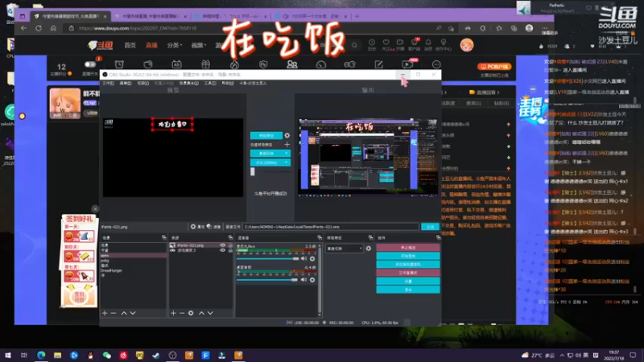
Task: Open Douyu video dropdown in navigation
Action: pyautogui.click(x=198, y=45)
